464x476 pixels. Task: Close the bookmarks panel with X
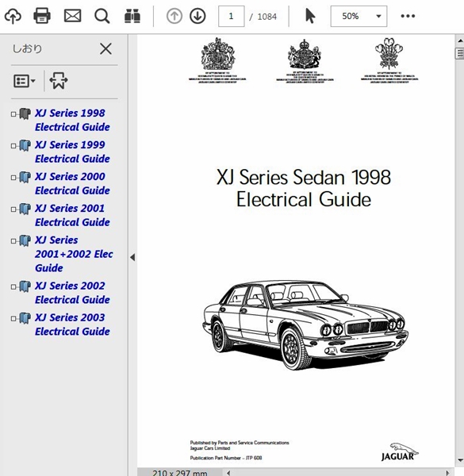[105, 48]
